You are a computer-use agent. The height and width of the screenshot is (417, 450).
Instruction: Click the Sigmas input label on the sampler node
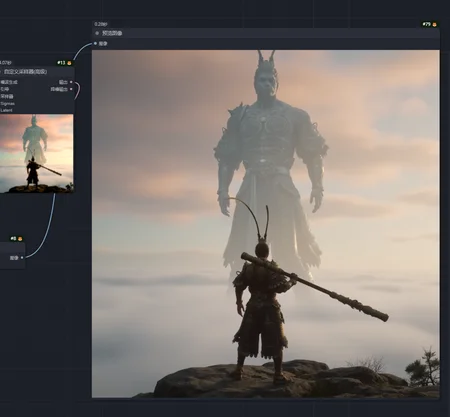(x=7, y=104)
